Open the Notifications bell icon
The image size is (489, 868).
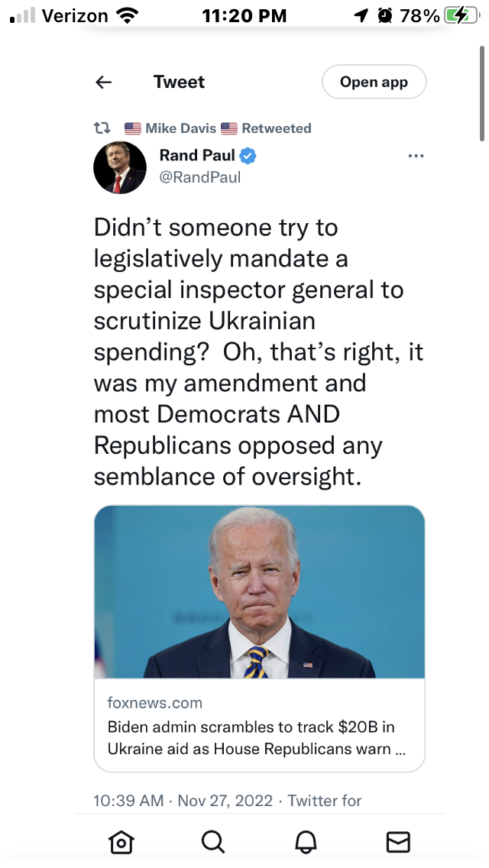[x=306, y=842]
